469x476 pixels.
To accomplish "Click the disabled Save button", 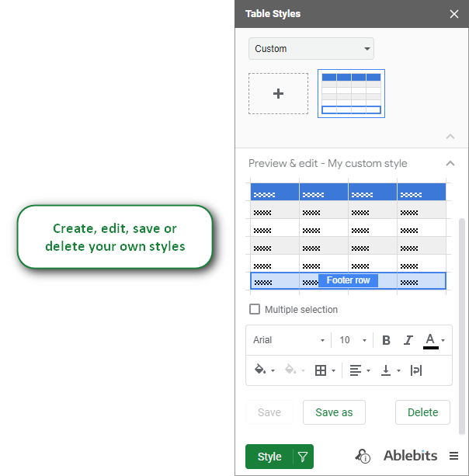I will tap(269, 412).
